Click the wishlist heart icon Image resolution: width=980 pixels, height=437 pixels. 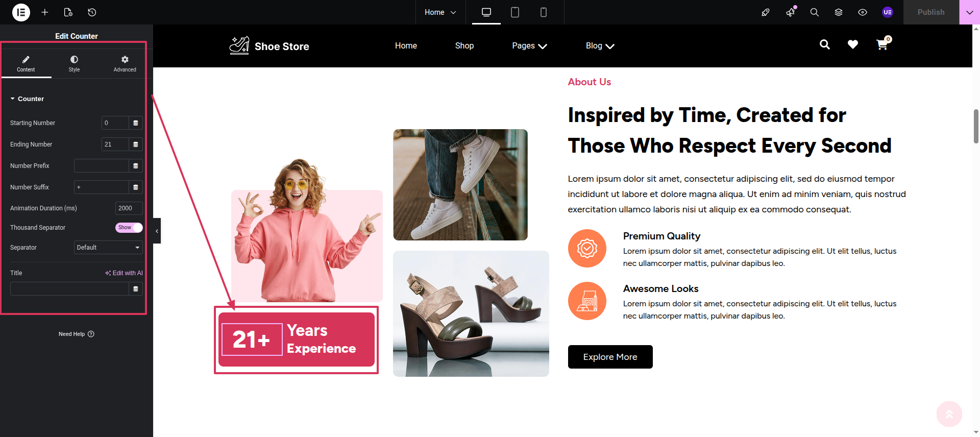(x=853, y=45)
